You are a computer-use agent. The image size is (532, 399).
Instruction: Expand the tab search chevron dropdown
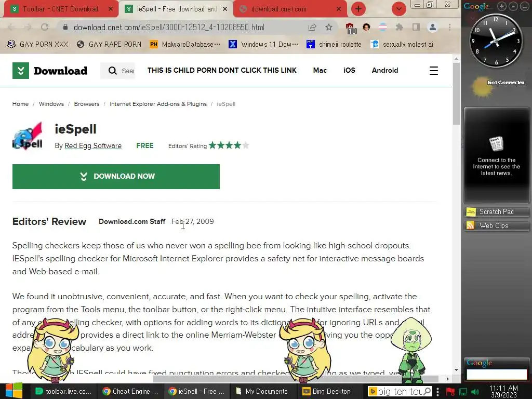pos(399,9)
